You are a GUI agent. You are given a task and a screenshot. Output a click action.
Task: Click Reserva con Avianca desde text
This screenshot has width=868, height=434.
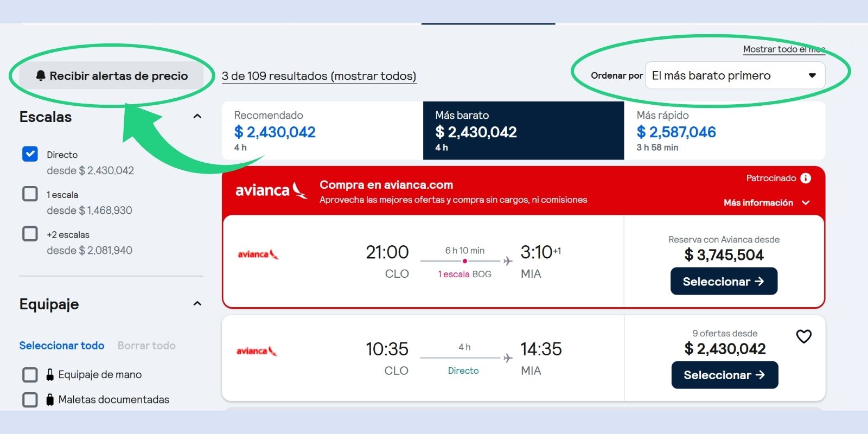[724, 239]
